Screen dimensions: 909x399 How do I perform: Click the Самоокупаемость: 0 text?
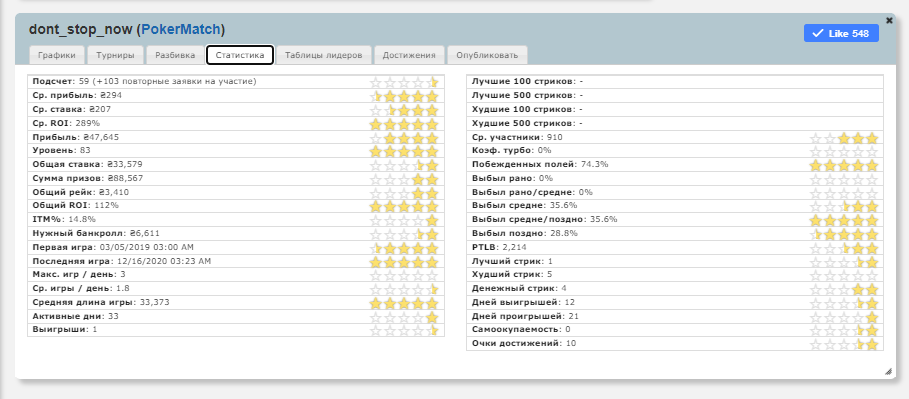[x=521, y=329]
